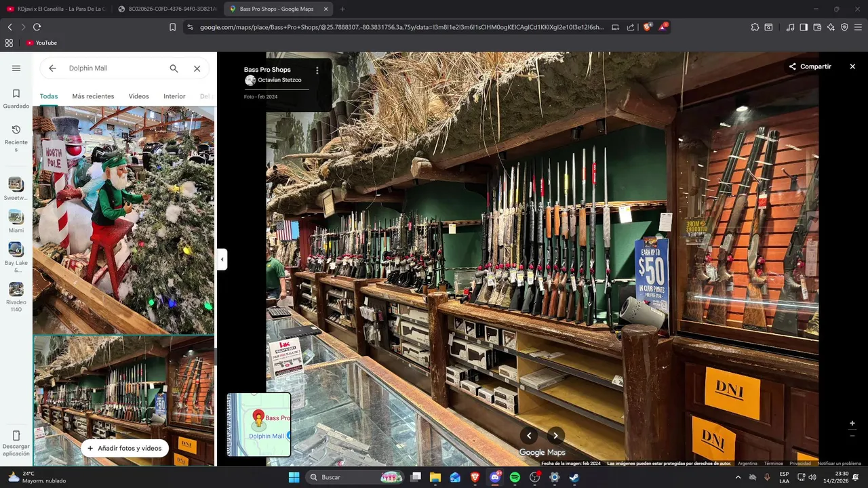Zoom in with the plus control
This screenshot has height=488, width=868.
(852, 423)
